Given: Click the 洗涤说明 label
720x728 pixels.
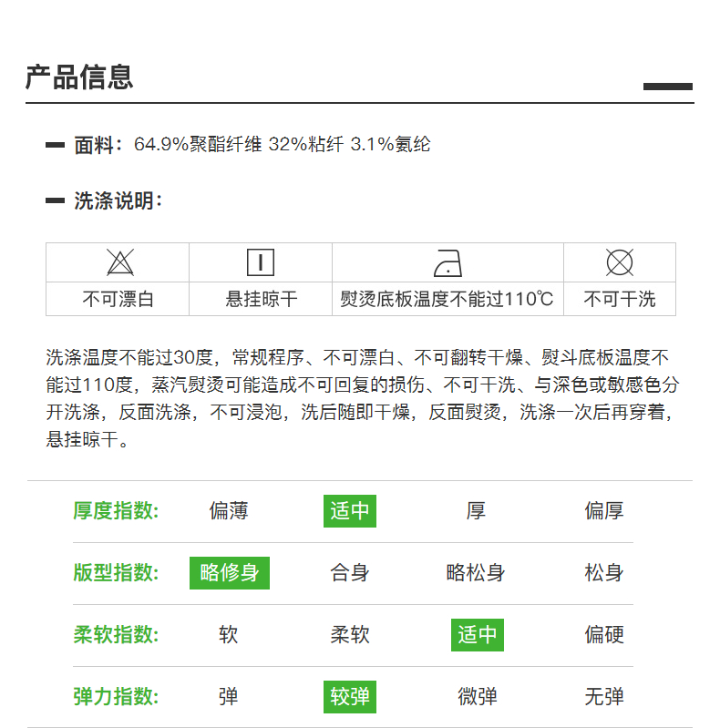Looking at the screenshot, I should coord(118,200).
